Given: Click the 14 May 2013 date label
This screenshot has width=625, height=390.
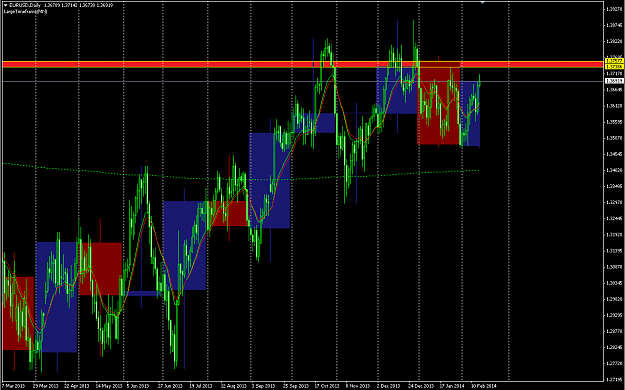Looking at the screenshot, I should click(x=108, y=386).
